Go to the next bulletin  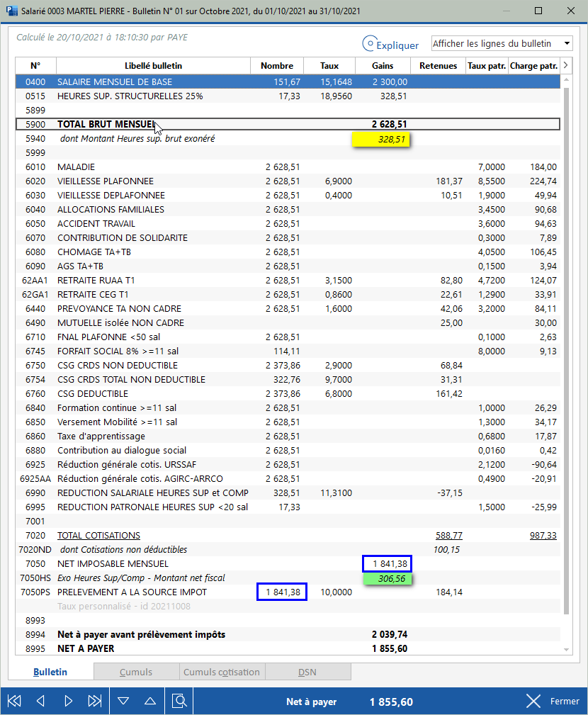[69, 701]
